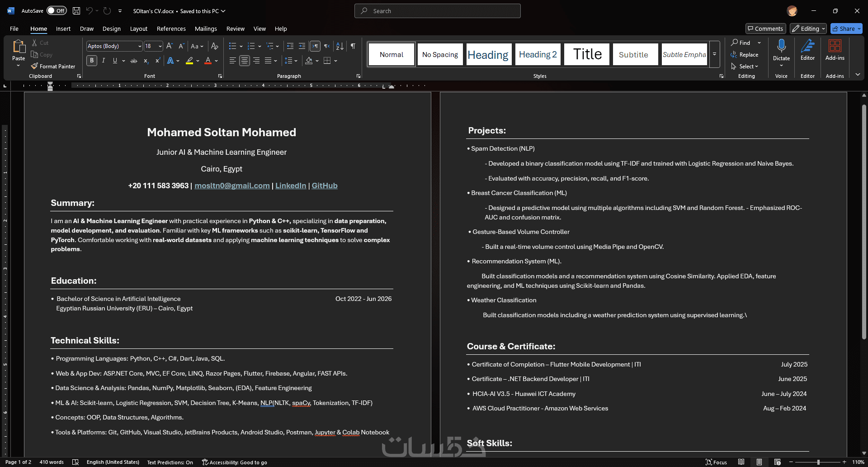Screen dimensions: 868x467
Task: Toggle Italic formatting
Action: (x=104, y=61)
